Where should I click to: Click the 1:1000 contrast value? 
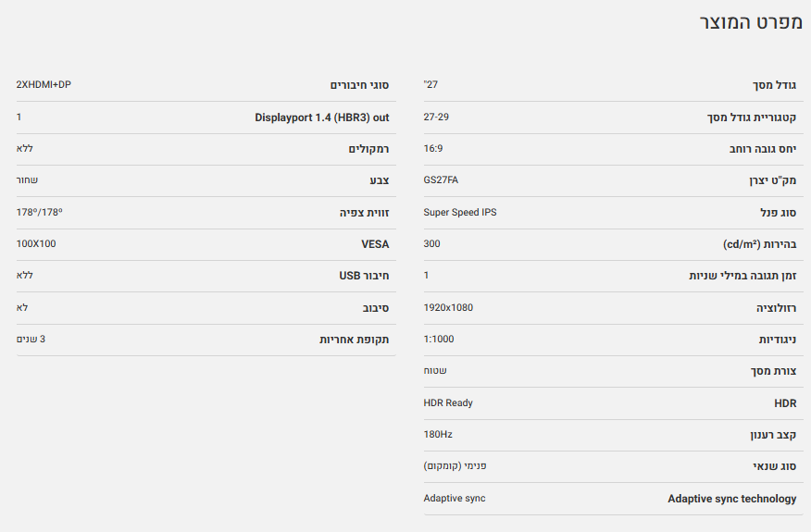click(439, 339)
